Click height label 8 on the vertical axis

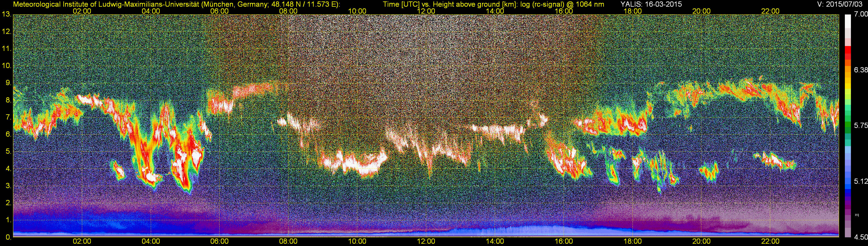[x=8, y=100]
